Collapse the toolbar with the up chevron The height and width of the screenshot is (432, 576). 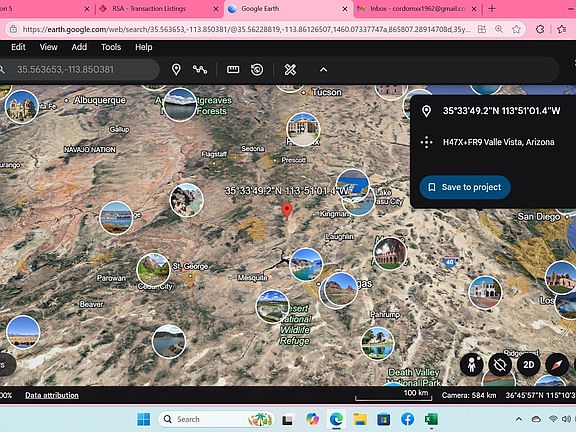323,70
